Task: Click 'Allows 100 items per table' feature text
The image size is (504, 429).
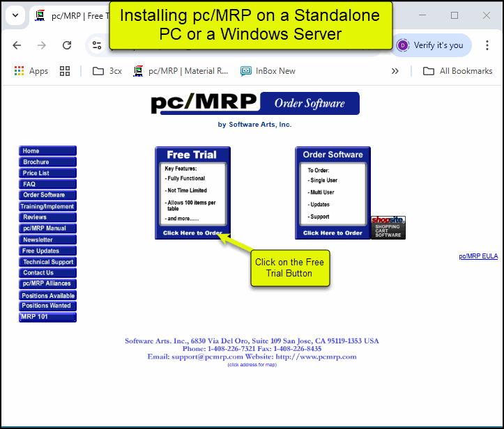Action: pos(191,205)
